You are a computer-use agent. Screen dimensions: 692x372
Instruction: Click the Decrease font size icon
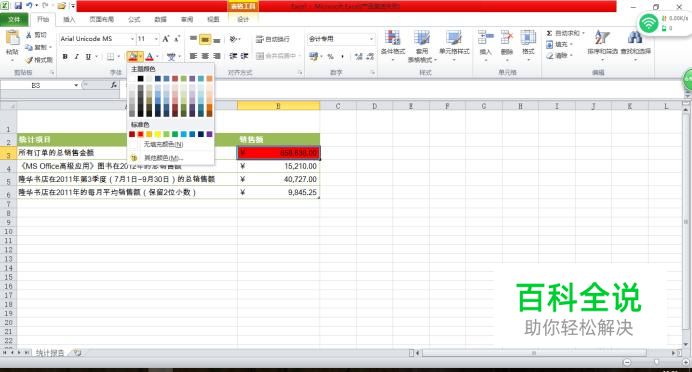pyautogui.click(x=177, y=39)
